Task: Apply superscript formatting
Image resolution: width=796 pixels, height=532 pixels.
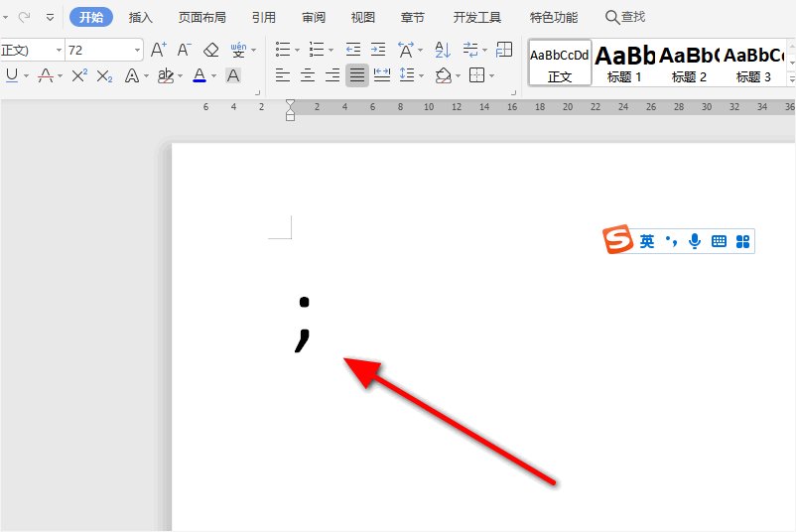Action: pos(80,75)
